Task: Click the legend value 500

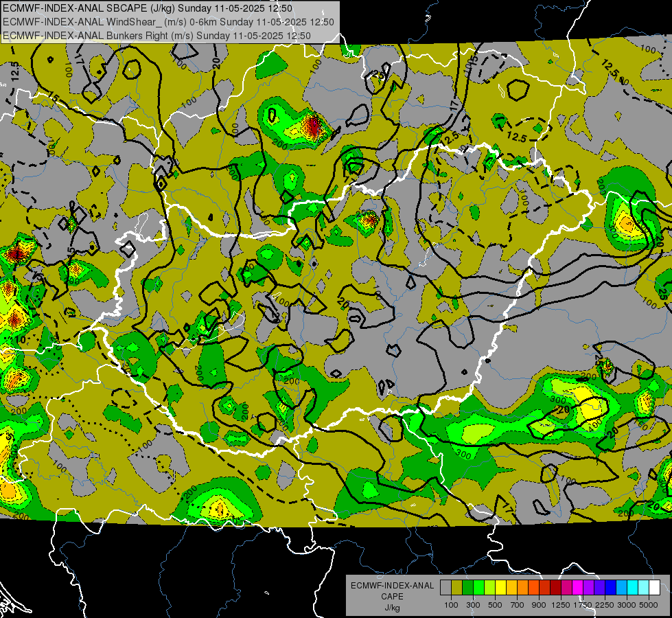Action: pyautogui.click(x=495, y=605)
